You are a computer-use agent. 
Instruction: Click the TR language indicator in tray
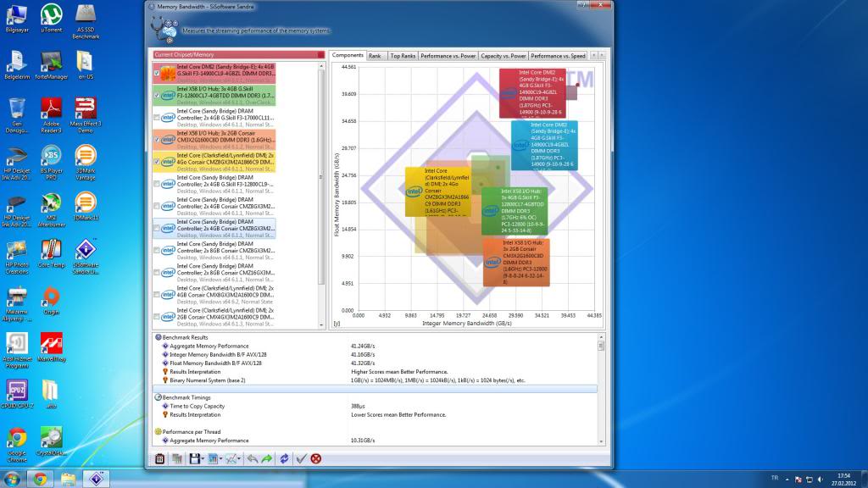[775, 478]
